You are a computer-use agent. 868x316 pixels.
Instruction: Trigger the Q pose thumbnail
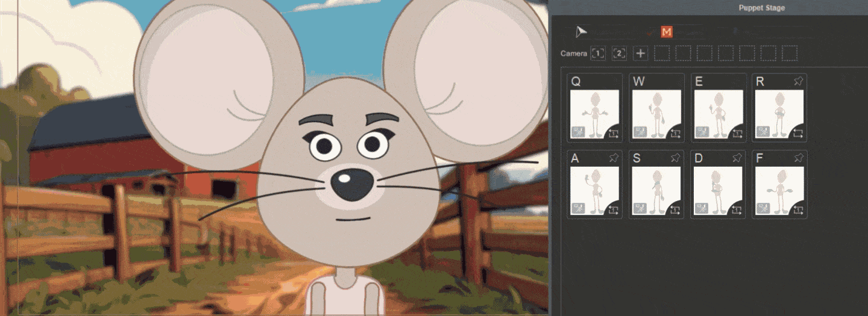click(594, 114)
